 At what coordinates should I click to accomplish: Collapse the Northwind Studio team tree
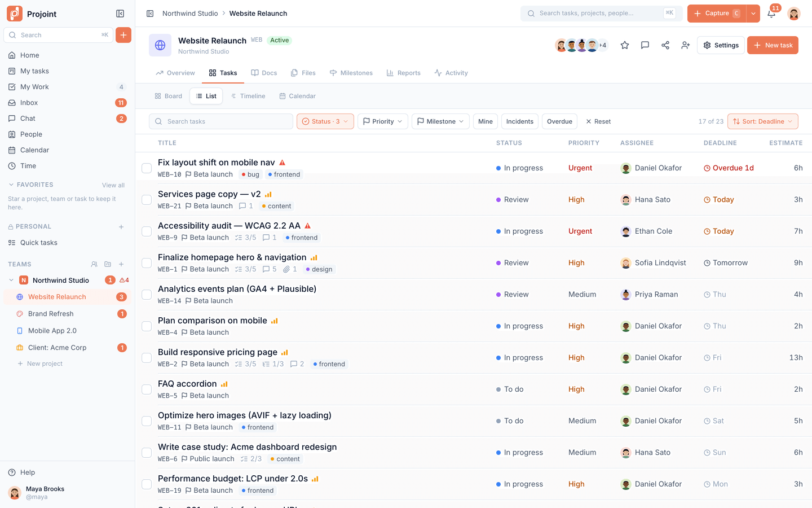(11, 280)
